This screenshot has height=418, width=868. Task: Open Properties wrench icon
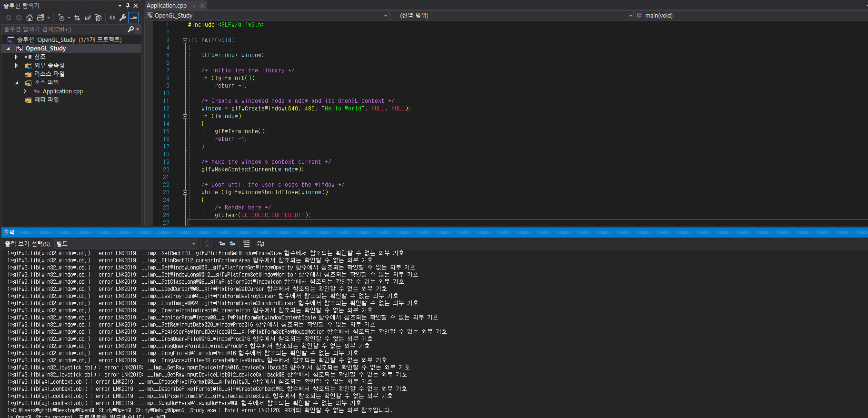tap(123, 18)
